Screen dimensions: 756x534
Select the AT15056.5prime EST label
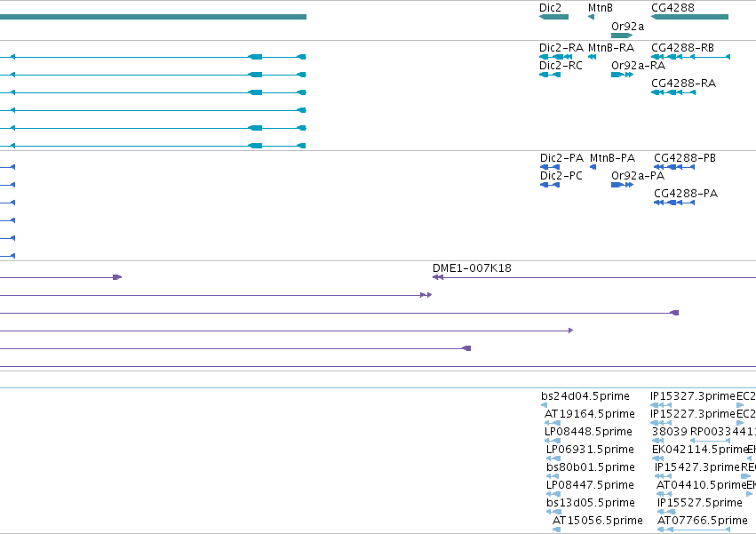click(597, 521)
